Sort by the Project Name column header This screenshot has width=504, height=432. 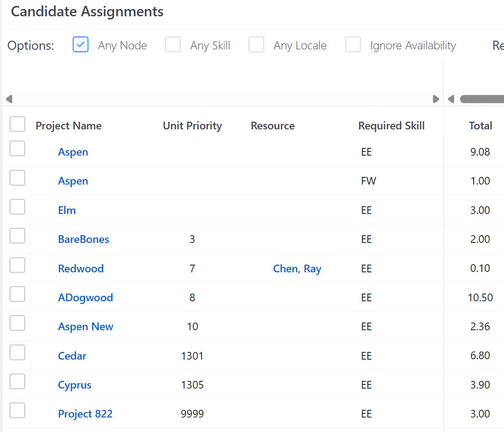click(x=68, y=126)
